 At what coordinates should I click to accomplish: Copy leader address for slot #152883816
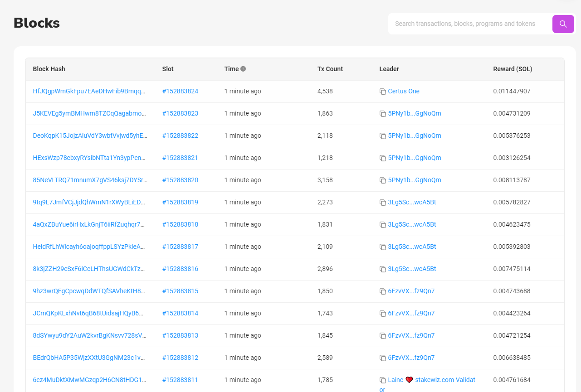[x=382, y=269]
